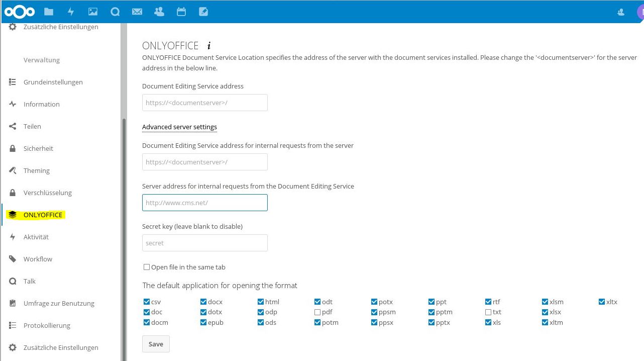644x361 pixels.
Task: Uncheck the pptx format checkbox
Action: tap(432, 322)
